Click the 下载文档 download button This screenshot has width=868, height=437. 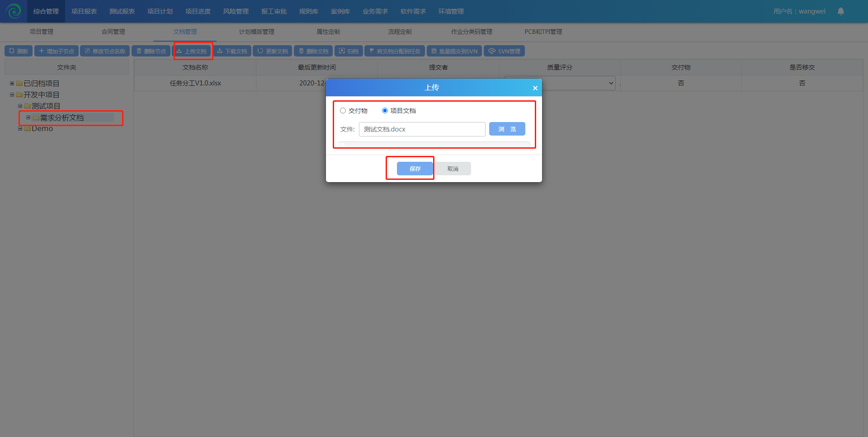pos(232,51)
